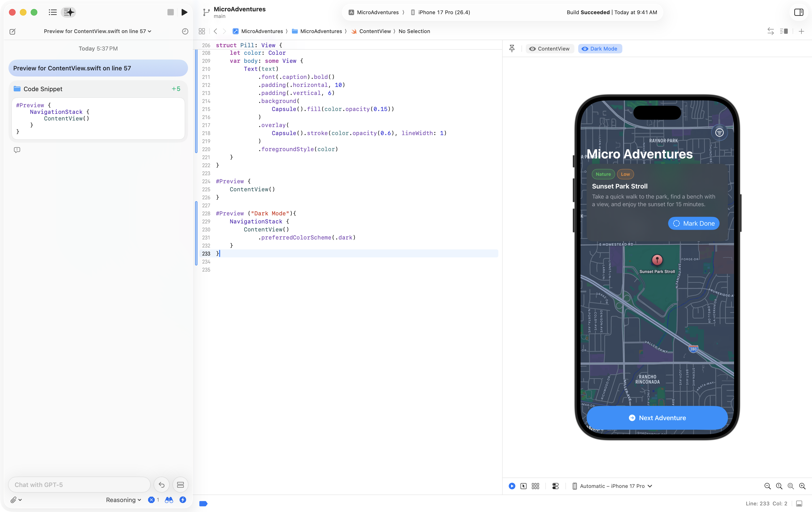812x512 pixels.
Task: Click the +5 change count
Action: (x=176, y=89)
